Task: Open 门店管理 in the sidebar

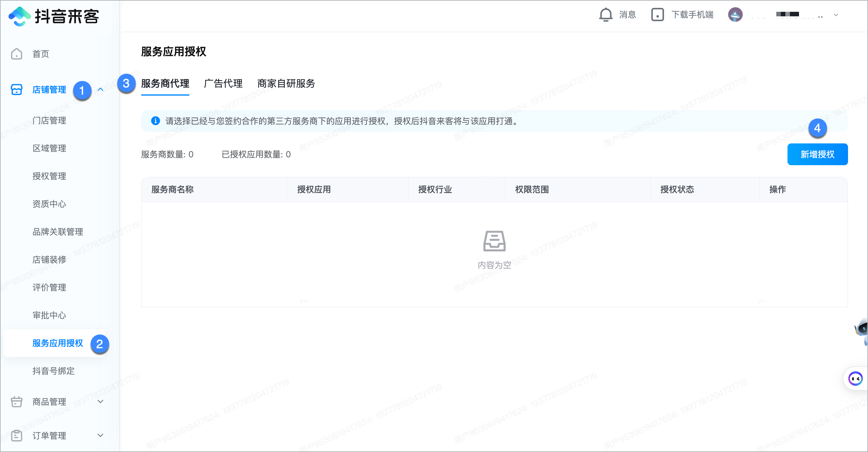Action: [49, 121]
